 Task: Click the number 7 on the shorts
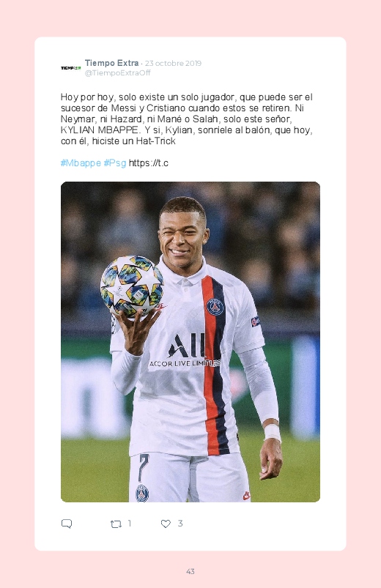click(x=143, y=467)
